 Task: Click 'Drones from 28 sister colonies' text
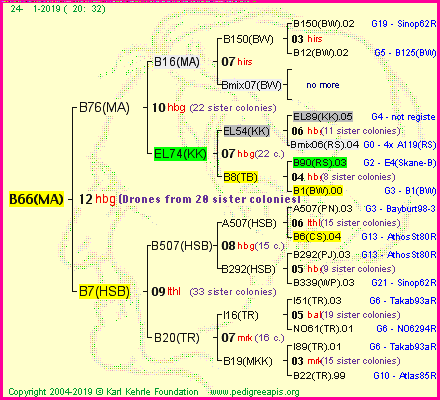(x=210, y=199)
